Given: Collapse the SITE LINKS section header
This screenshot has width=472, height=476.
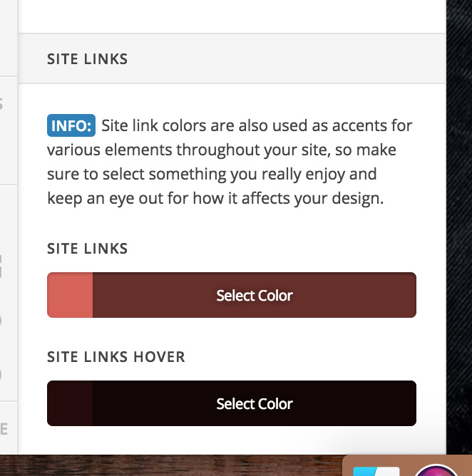Looking at the screenshot, I should click(232, 58).
